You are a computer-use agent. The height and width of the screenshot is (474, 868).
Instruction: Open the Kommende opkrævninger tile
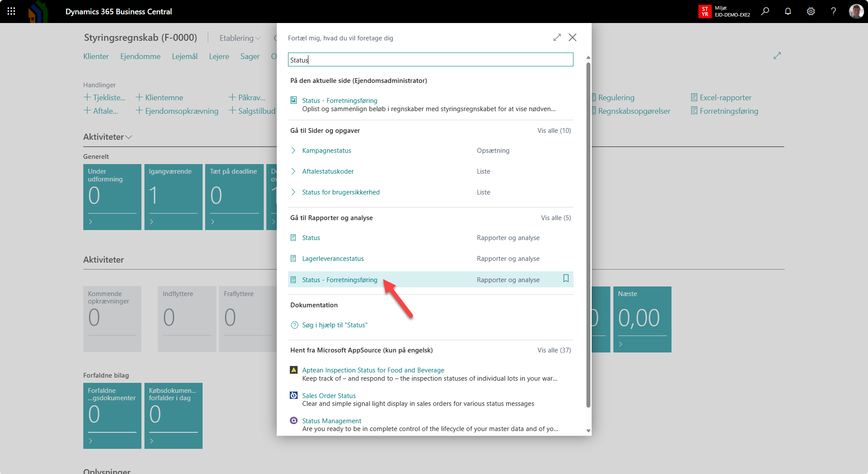tap(112, 319)
